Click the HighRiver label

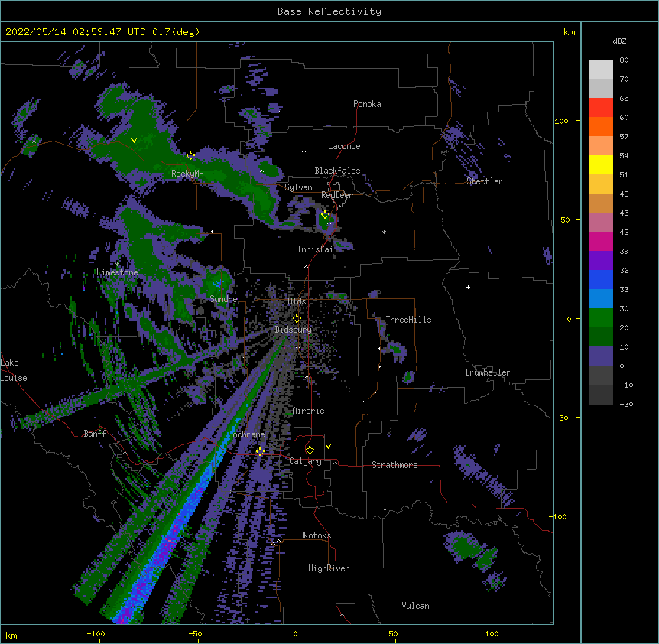[x=329, y=568]
